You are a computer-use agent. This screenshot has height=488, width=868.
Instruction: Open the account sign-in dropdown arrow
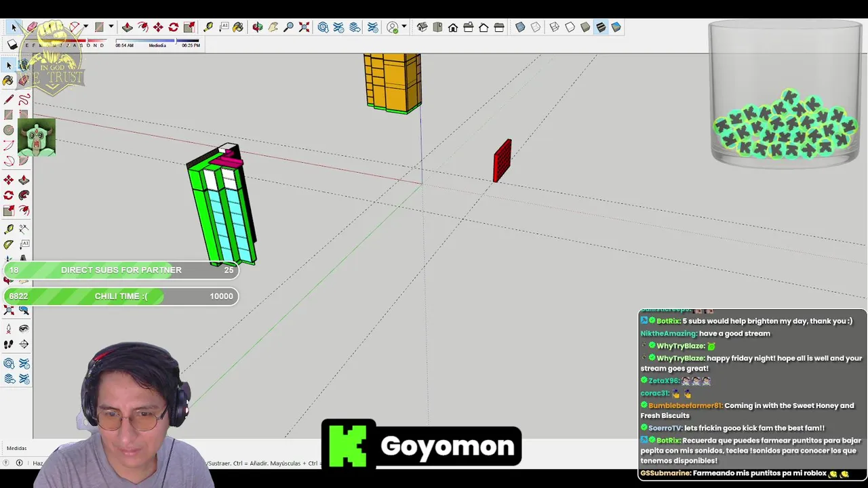point(404,27)
